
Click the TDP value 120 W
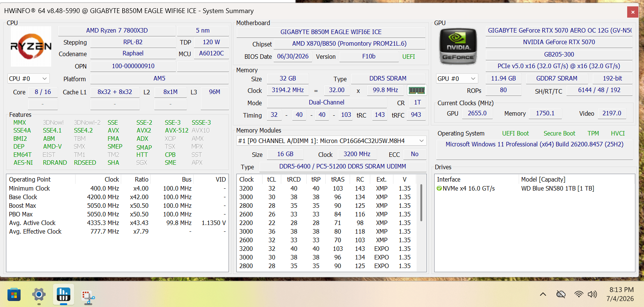tap(211, 42)
